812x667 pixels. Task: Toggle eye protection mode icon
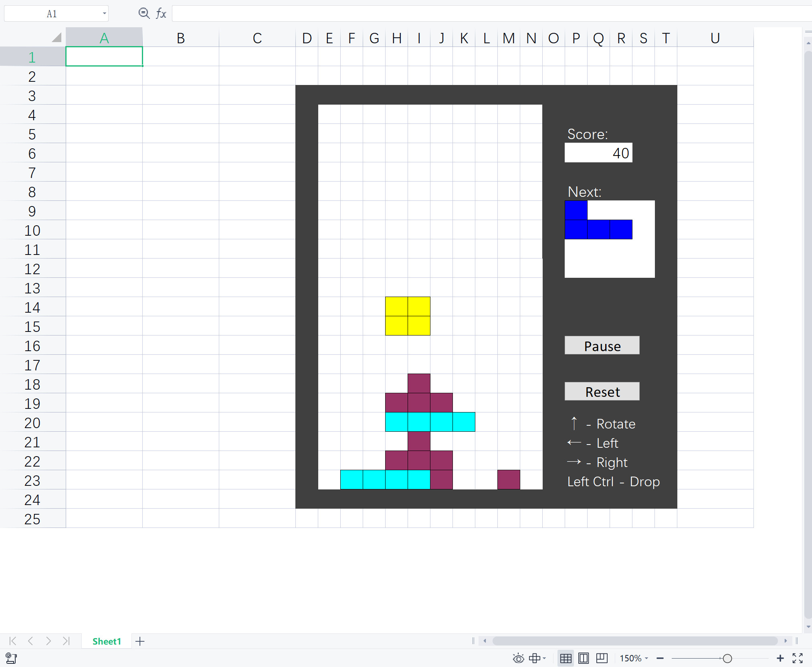pos(518,658)
